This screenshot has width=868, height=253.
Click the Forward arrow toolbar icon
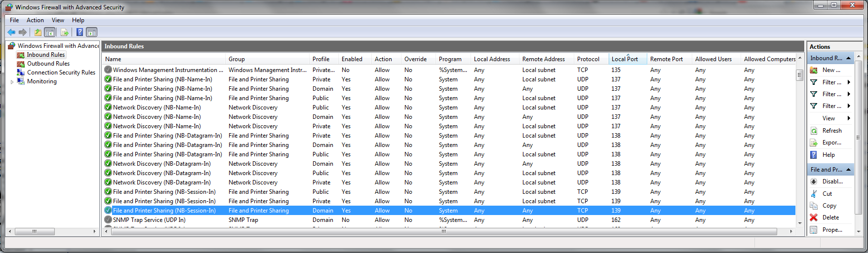coord(23,32)
